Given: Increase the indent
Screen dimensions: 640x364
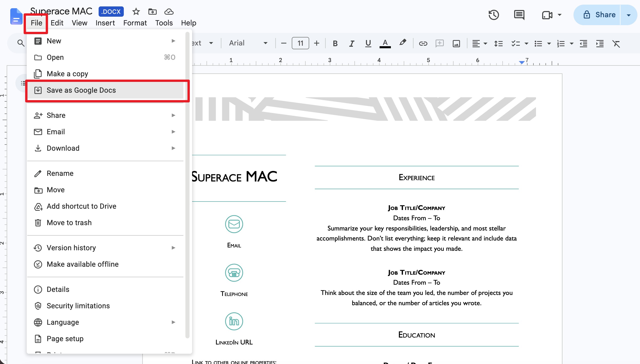Looking at the screenshot, I should click(600, 43).
